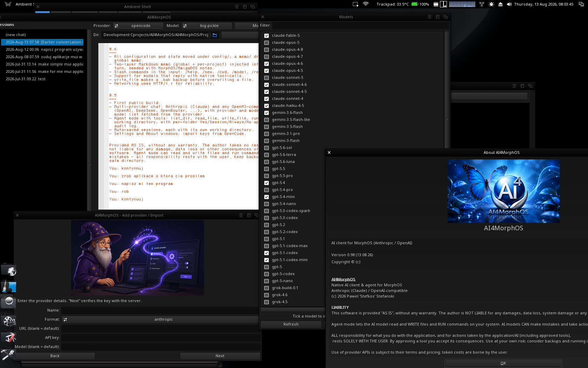The image size is (588, 368).
Task: Click Next to verify the provider key
Action: click(x=220, y=356)
